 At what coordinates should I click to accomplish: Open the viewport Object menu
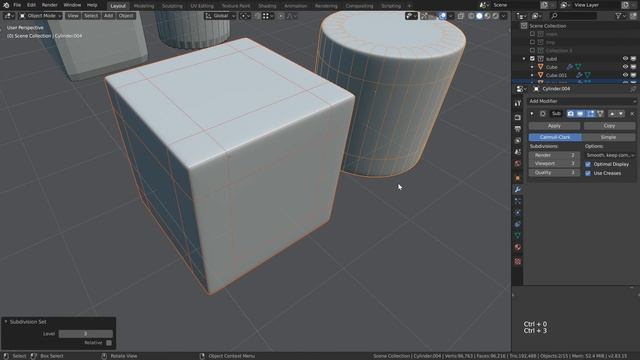pos(126,16)
